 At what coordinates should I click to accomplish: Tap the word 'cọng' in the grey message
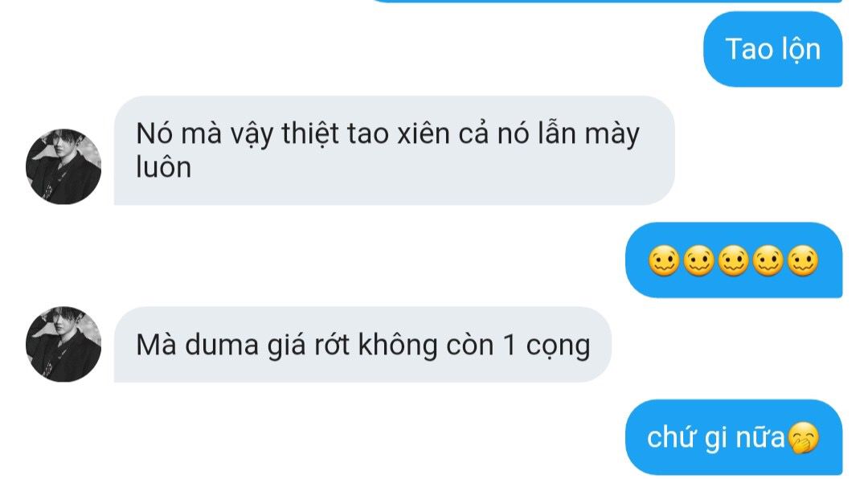point(558,346)
